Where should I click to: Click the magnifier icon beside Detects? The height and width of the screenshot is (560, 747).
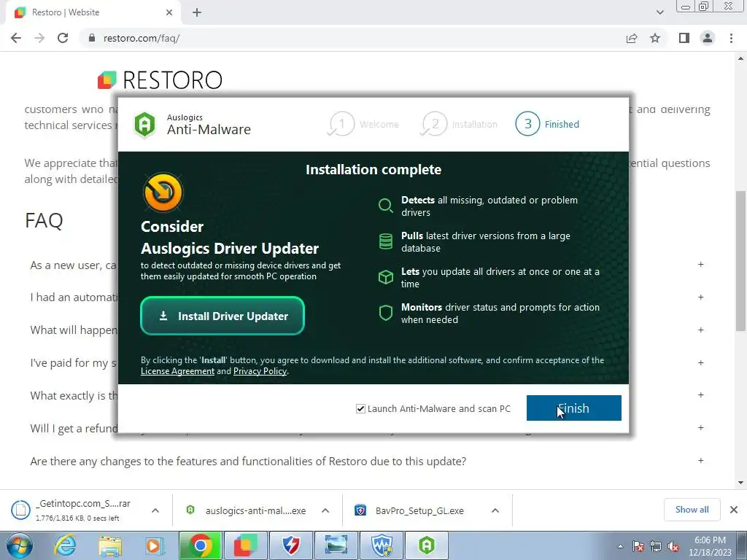[x=385, y=206]
